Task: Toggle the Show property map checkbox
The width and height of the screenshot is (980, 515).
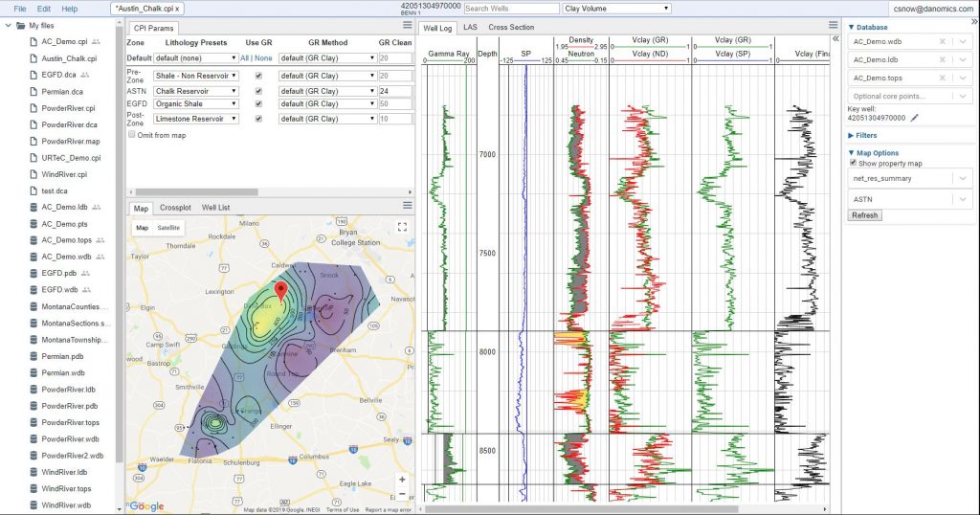Action: click(853, 163)
